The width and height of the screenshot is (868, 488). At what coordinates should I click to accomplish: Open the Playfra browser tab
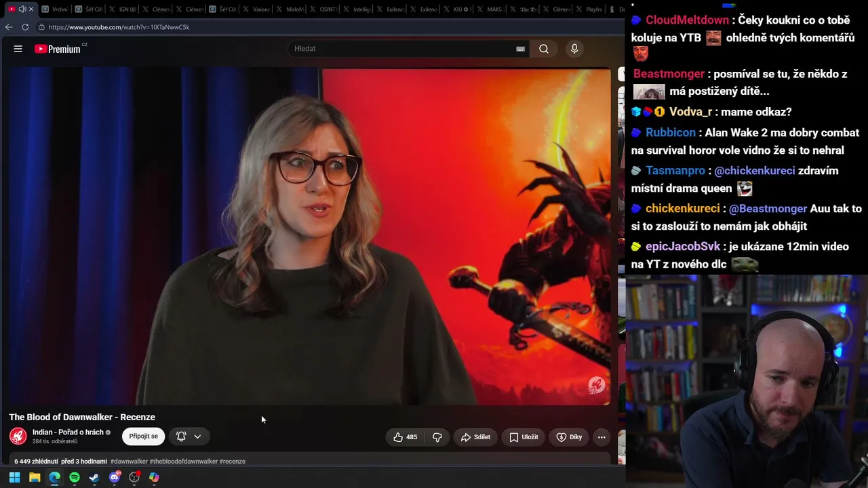[589, 9]
